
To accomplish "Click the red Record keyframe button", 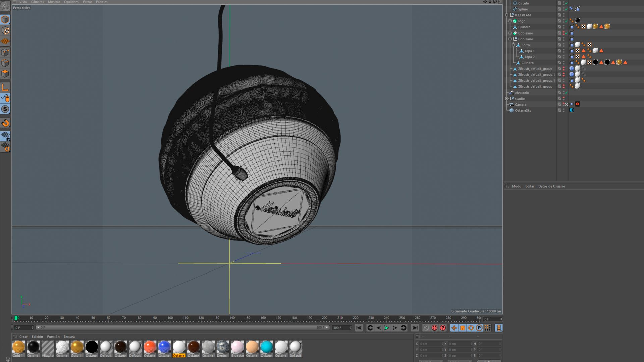I will [434, 328].
